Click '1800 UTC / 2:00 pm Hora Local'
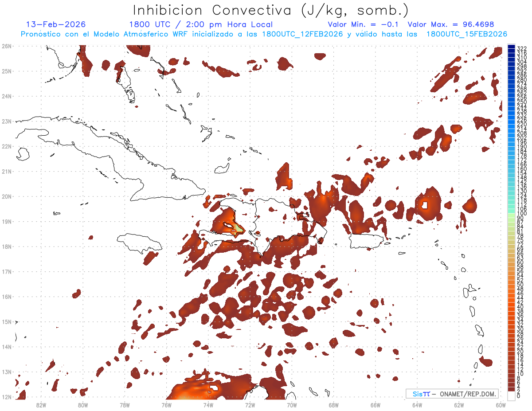Viewport: 532px width, 411px height. tap(201, 24)
